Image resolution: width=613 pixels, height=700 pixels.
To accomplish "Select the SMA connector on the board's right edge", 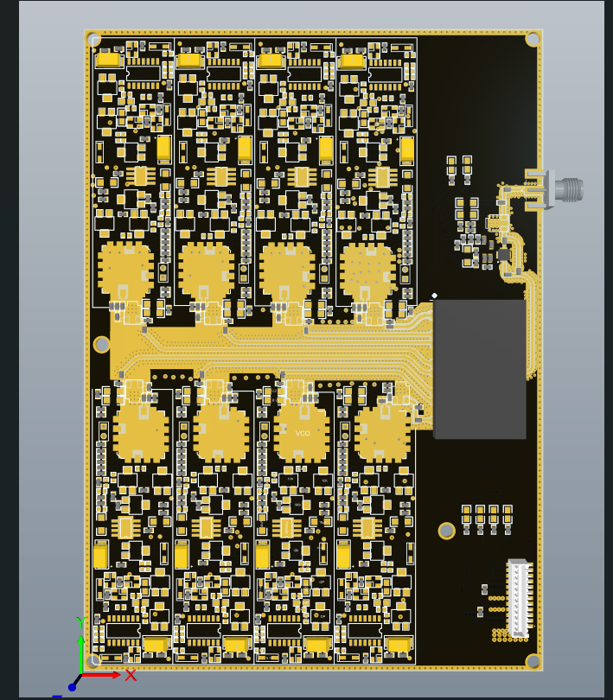I will click(x=554, y=189).
